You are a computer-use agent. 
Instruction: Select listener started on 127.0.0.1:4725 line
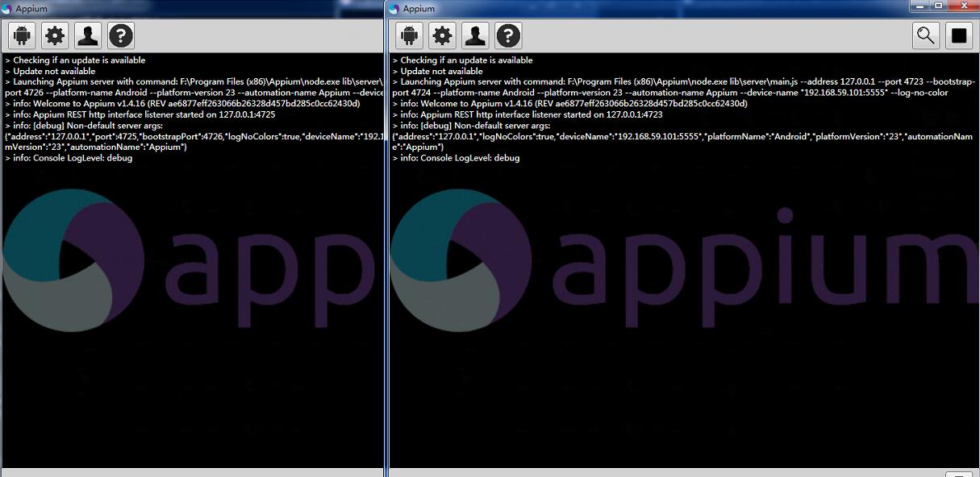pos(140,114)
